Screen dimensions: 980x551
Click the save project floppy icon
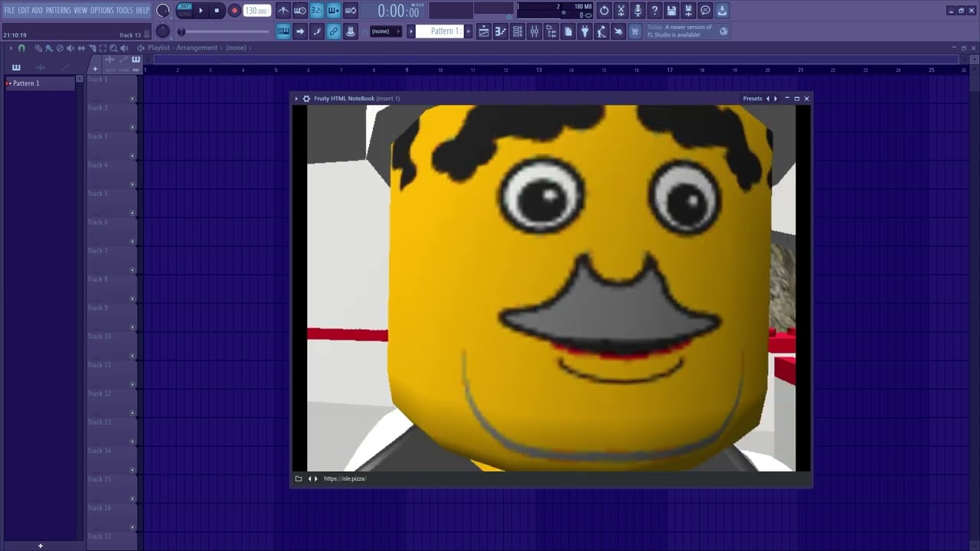pyautogui.click(x=671, y=11)
